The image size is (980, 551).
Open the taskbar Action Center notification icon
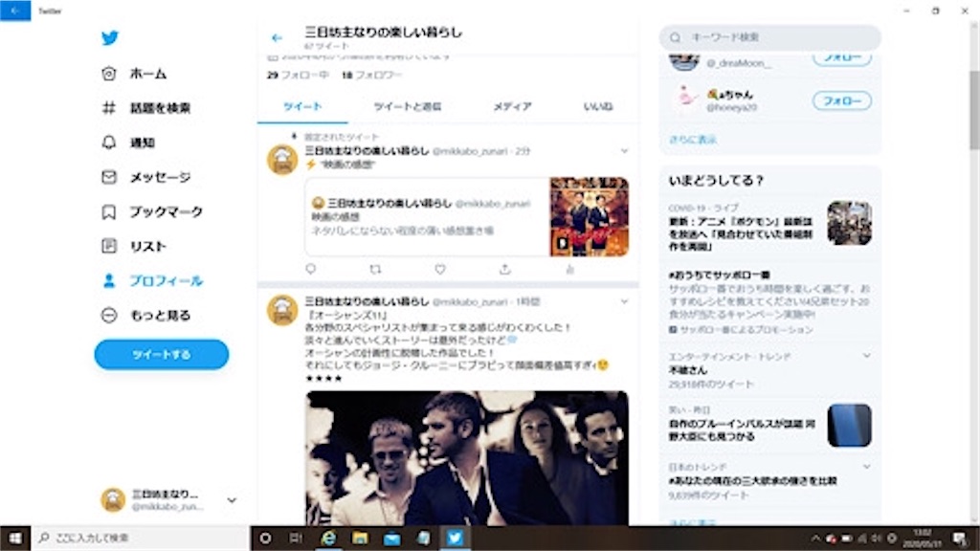point(960,538)
